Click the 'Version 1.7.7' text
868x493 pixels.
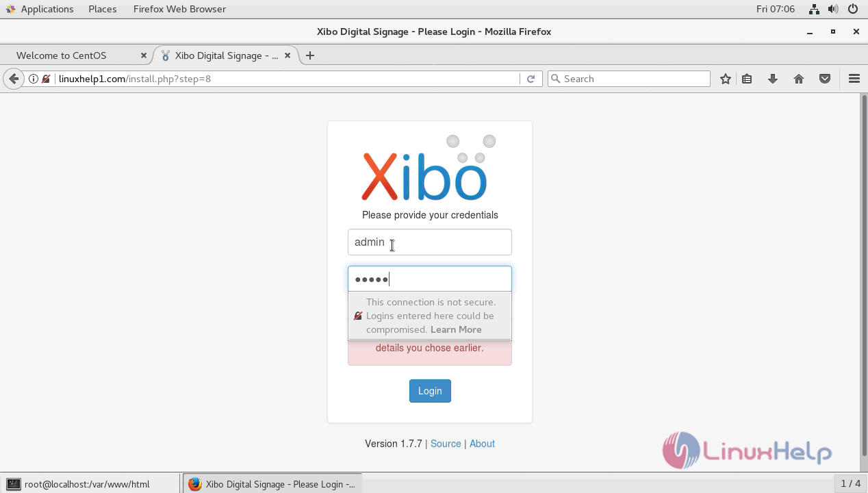coord(394,444)
